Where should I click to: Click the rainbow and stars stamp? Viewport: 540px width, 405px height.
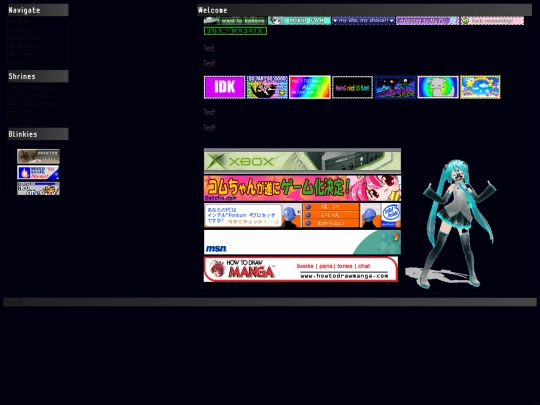tap(480, 87)
